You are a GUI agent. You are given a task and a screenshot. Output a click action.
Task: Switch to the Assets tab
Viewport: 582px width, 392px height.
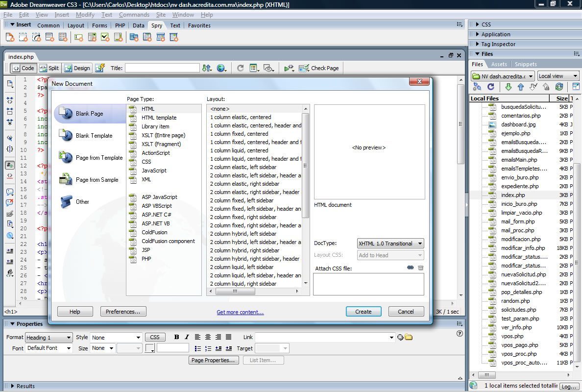[499, 64]
